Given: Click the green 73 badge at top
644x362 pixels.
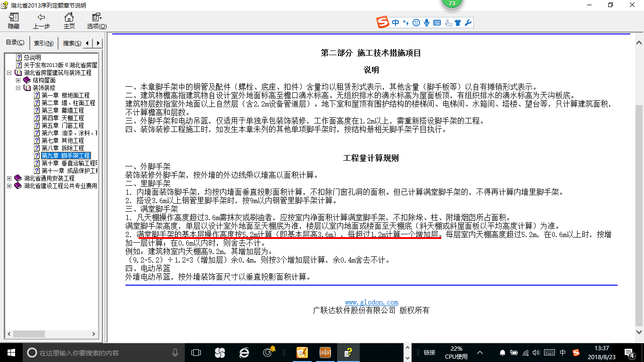Looking at the screenshot, I should [452, 3].
